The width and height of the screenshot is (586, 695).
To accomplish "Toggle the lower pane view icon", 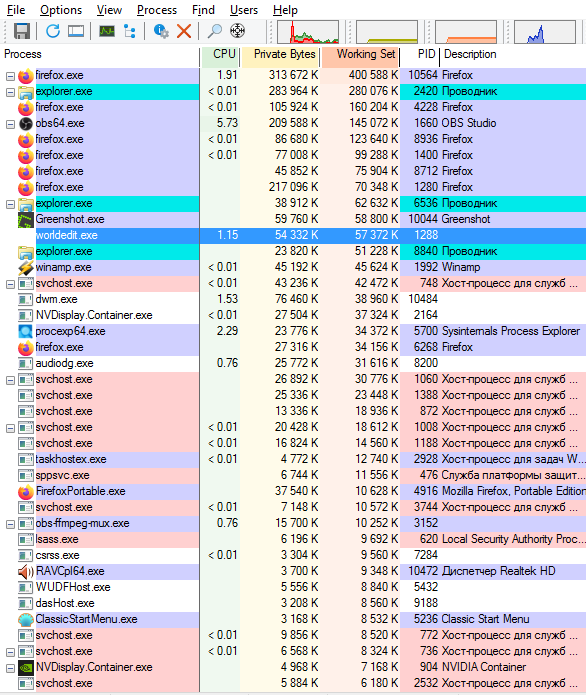I will (76, 31).
